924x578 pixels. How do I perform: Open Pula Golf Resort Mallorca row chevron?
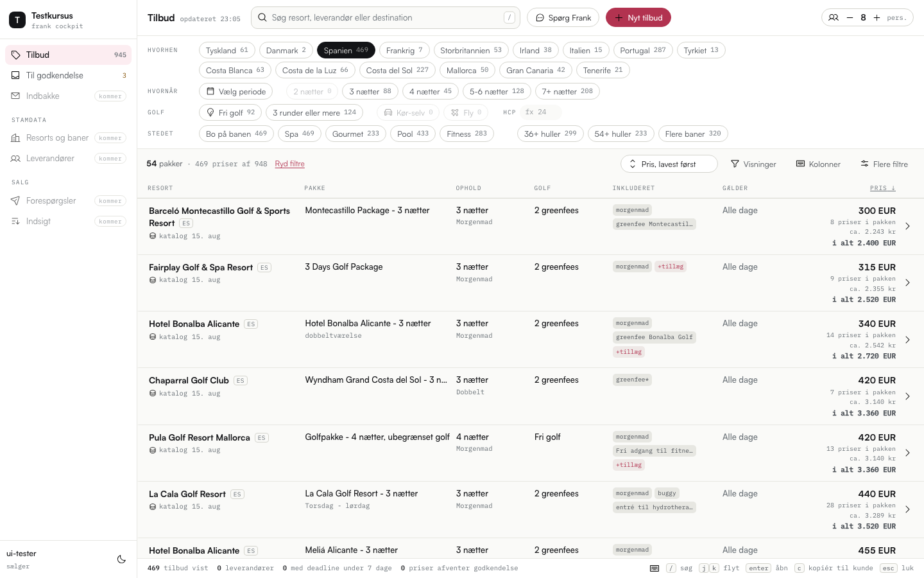(x=907, y=453)
